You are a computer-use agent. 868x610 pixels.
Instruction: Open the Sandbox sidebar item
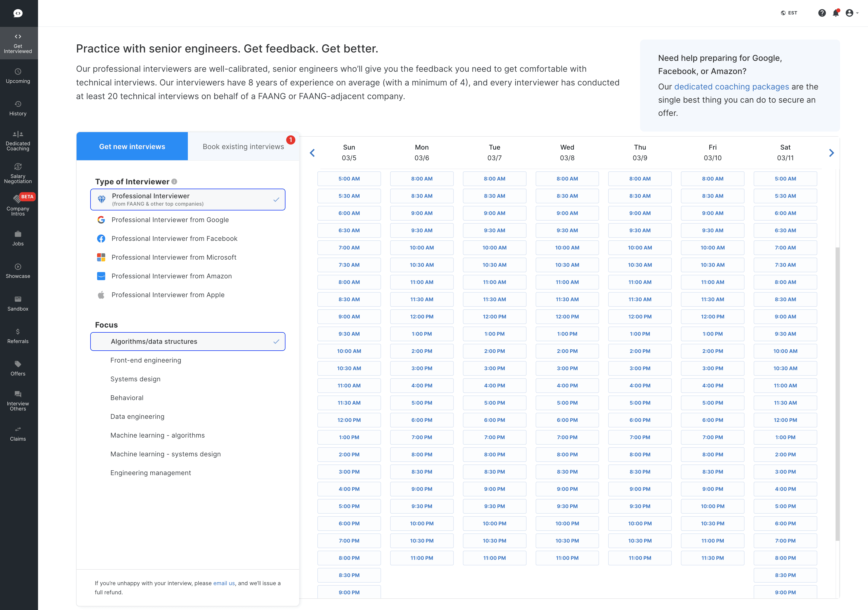point(18,303)
